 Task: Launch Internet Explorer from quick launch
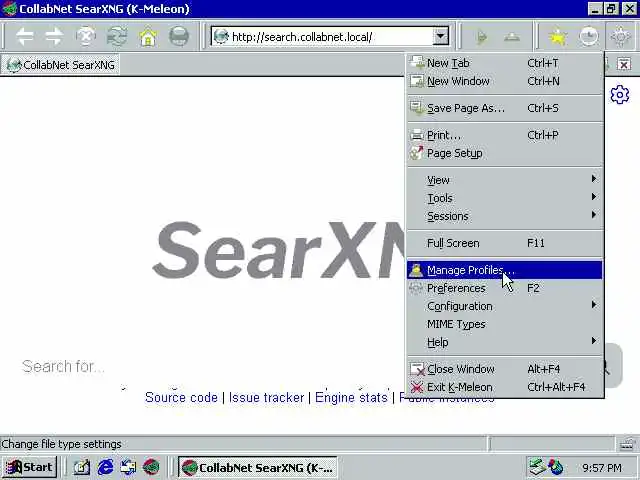pos(105,467)
